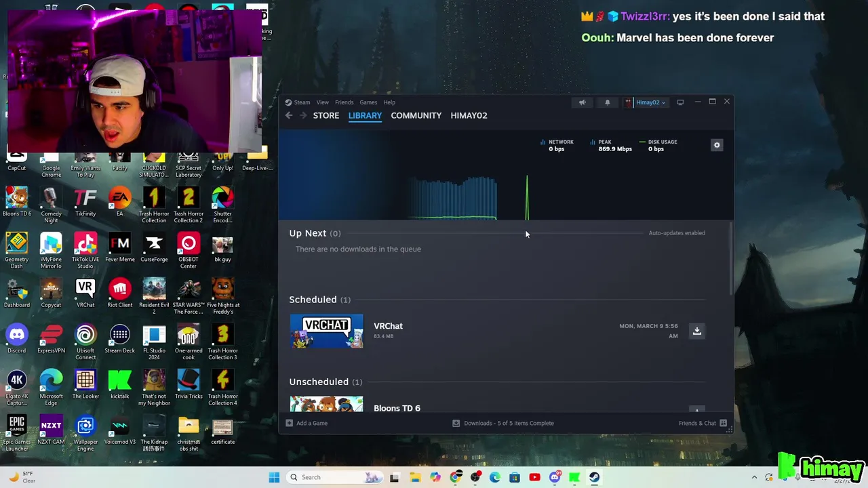868x488 pixels.
Task: Open TikTok LIVE Studio desktop icon
Action: point(85,249)
